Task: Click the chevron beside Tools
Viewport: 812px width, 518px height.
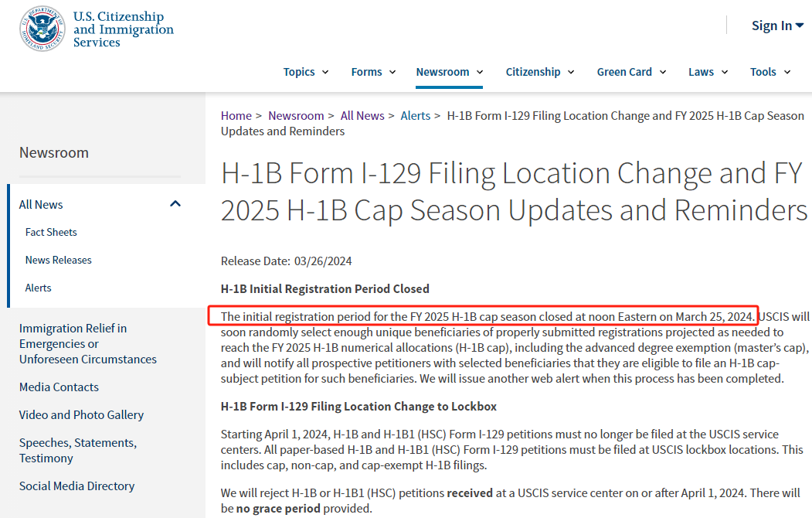Action: (787, 72)
